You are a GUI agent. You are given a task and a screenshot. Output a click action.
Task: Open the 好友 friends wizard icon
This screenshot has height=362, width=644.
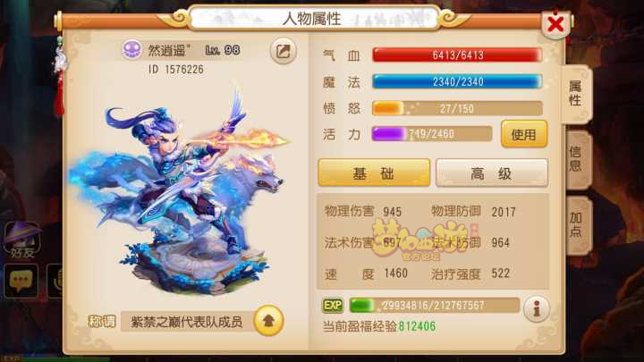22,240
